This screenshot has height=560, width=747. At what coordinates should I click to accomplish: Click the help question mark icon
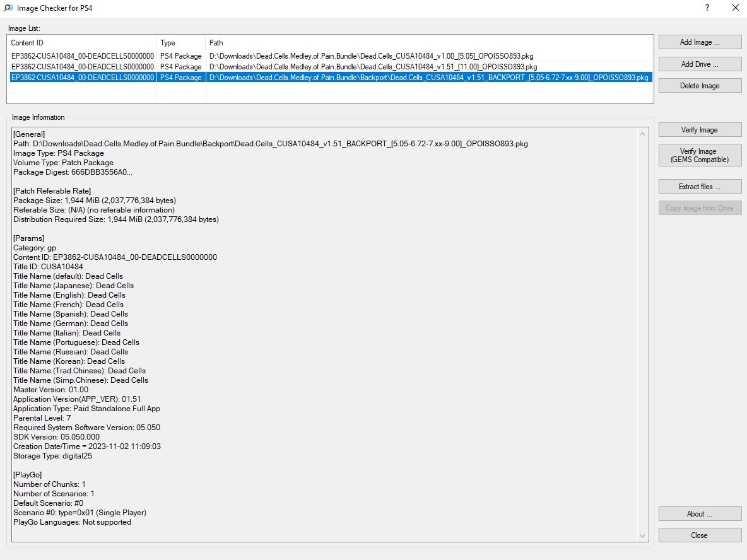[x=707, y=8]
